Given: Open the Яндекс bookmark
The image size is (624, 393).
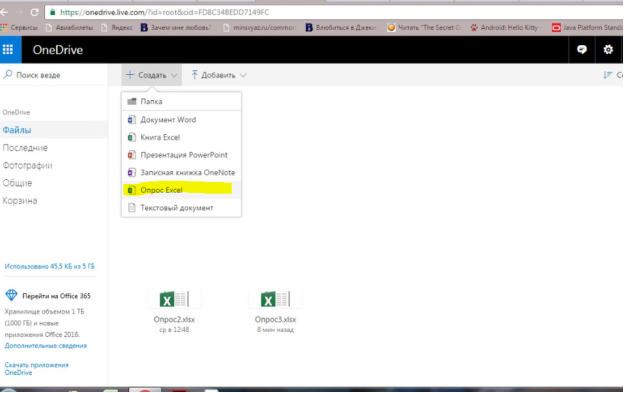Looking at the screenshot, I should tap(117, 27).
